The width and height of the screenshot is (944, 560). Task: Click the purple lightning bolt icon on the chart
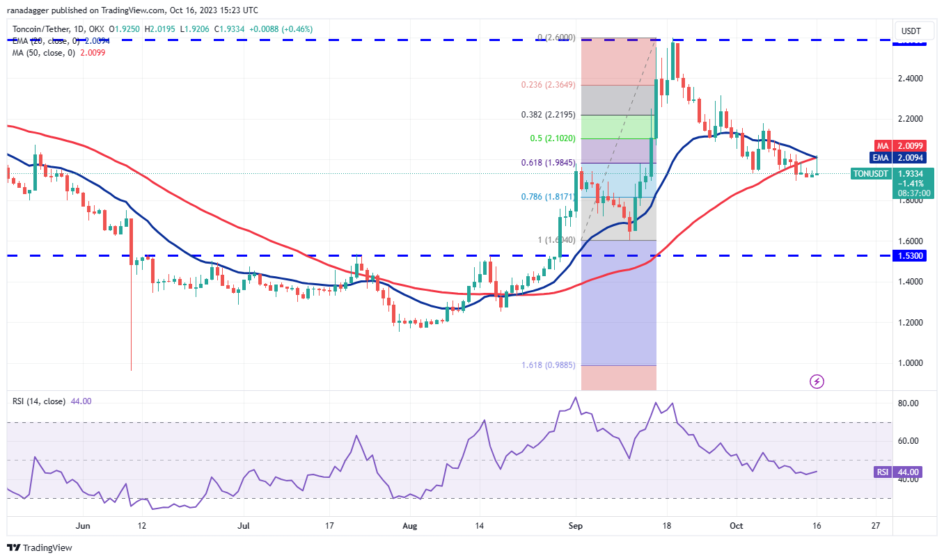tap(816, 381)
